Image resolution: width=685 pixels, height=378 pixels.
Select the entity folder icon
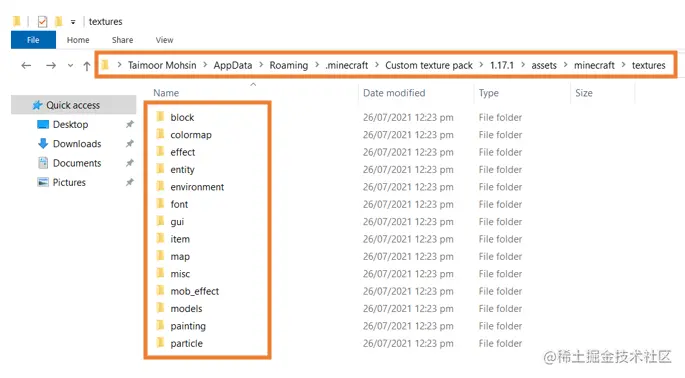point(160,169)
